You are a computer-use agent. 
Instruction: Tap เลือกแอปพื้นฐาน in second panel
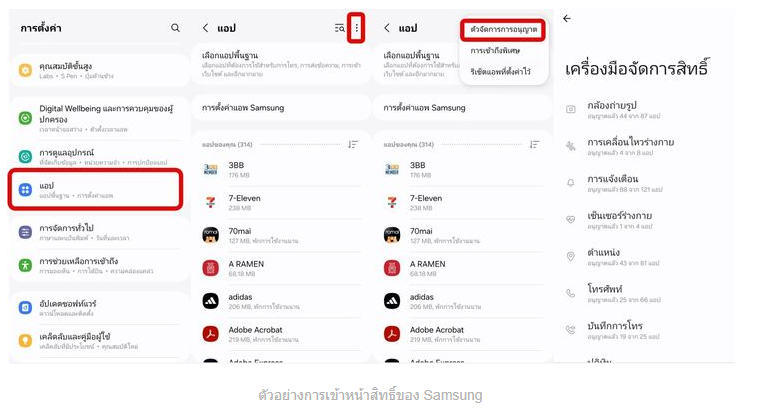tap(281, 63)
